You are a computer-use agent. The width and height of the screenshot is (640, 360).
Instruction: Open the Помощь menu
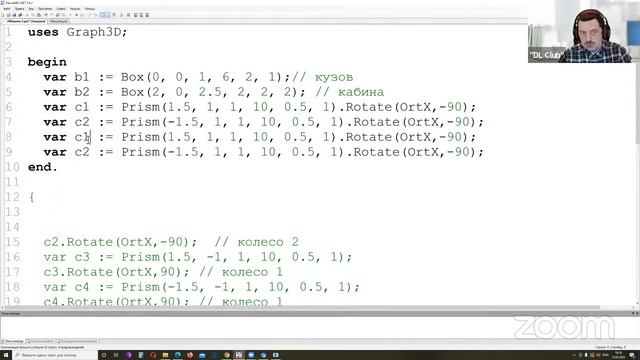[89, 9]
